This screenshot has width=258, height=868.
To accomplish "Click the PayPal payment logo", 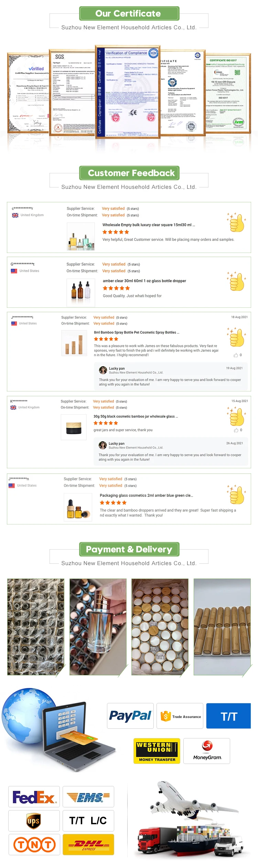I will click(130, 716).
